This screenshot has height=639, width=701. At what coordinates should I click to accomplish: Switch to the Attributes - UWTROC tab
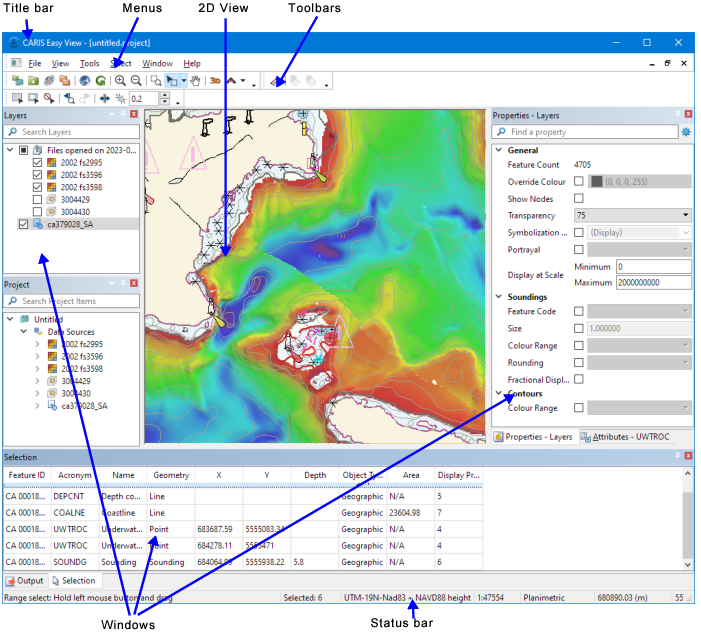(x=624, y=437)
